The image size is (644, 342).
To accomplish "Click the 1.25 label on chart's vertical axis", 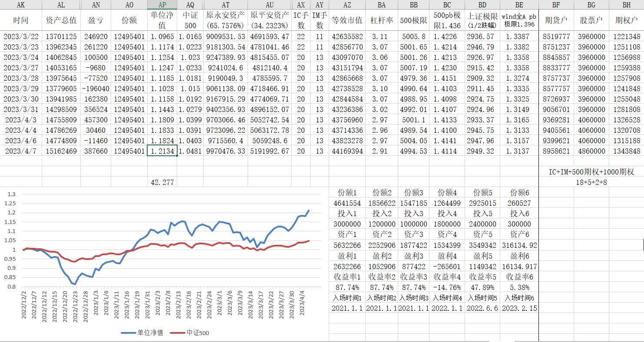I will coord(10,204).
